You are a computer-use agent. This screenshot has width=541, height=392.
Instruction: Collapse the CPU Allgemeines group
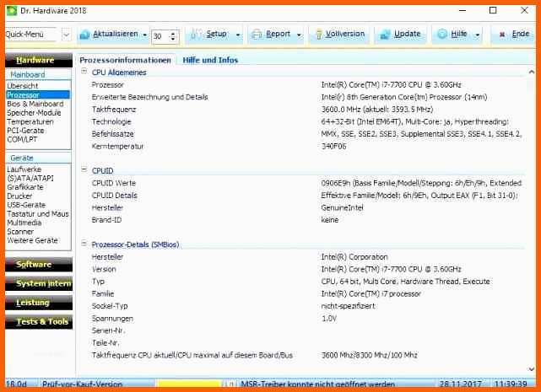[84, 72]
